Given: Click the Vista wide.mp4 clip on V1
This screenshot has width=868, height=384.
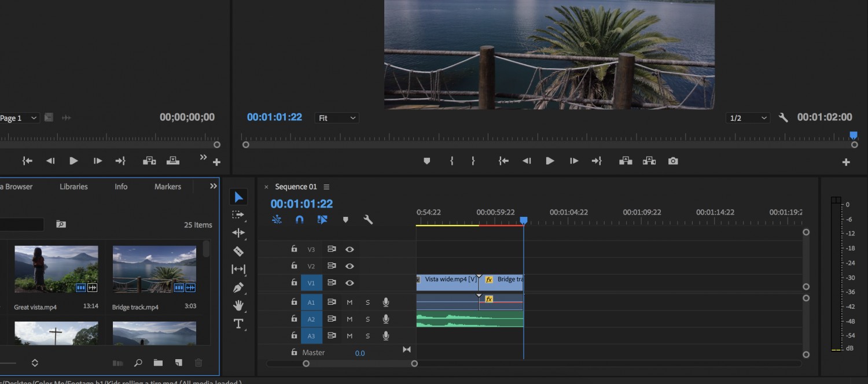Looking at the screenshot, I should coord(447,283).
